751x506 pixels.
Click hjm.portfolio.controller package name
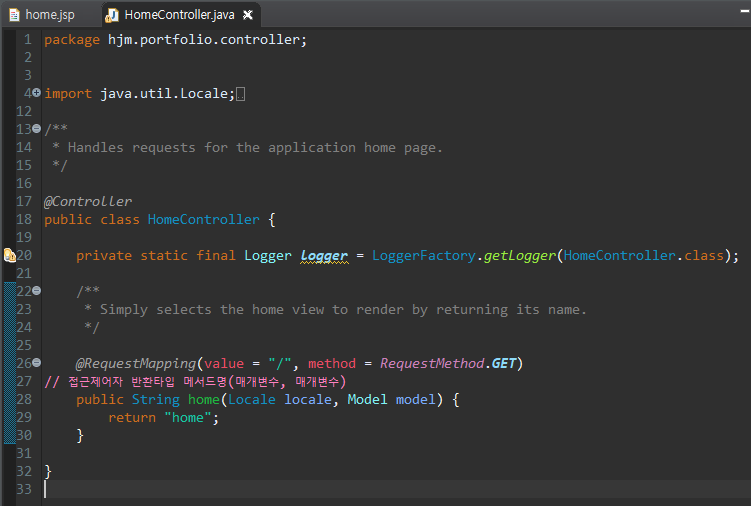click(205, 39)
